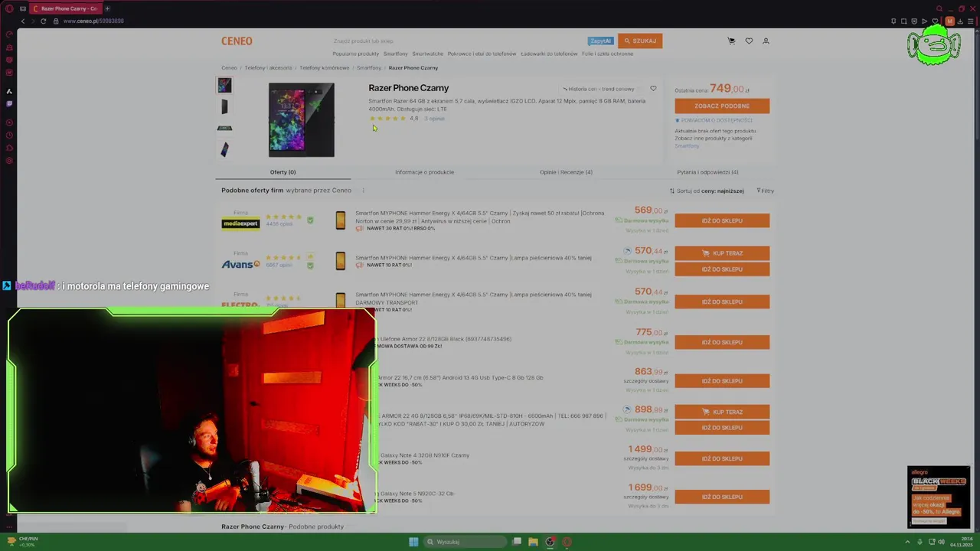Image resolution: width=980 pixels, height=551 pixels.
Task: Click the Ceneo product search field
Action: click(458, 41)
